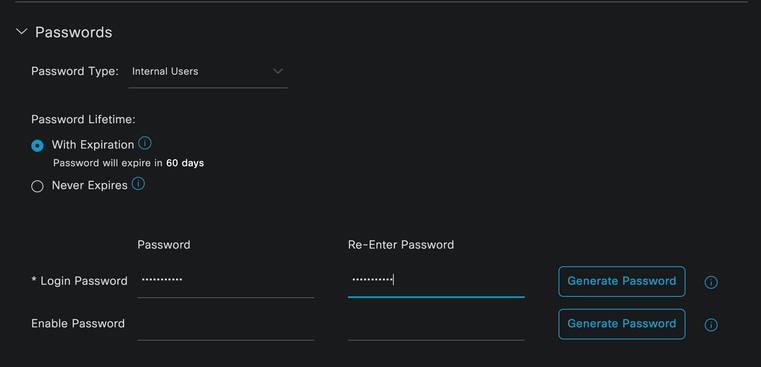Focus the Login Re-Enter Password field

click(x=436, y=281)
